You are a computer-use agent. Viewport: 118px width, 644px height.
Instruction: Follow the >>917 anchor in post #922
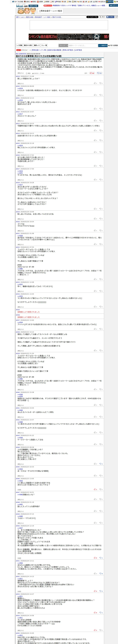20,114
